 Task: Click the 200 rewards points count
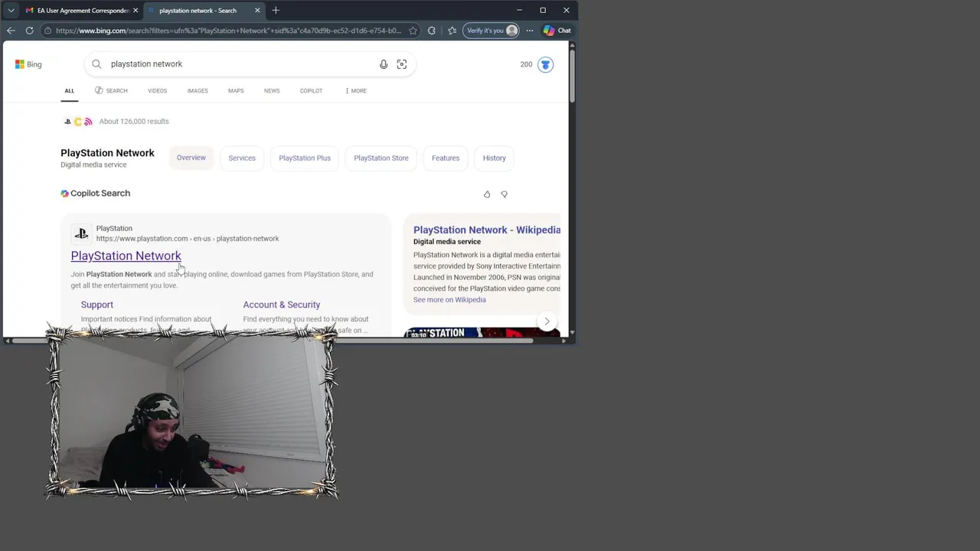pos(526,64)
